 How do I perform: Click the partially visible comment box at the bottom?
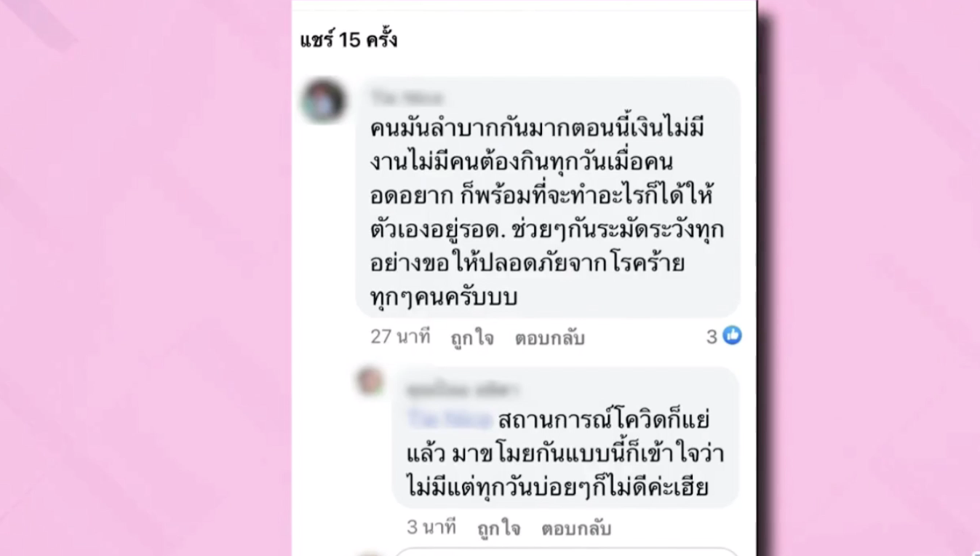(x=567, y=552)
